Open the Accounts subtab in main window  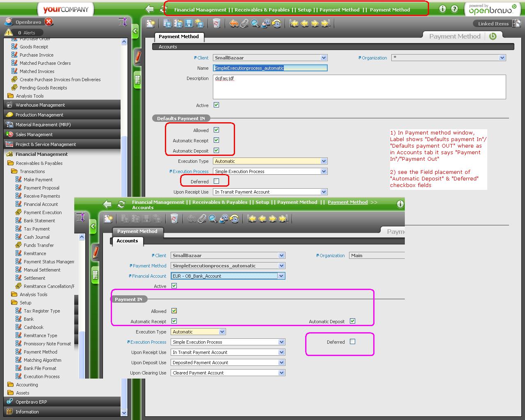coord(168,47)
